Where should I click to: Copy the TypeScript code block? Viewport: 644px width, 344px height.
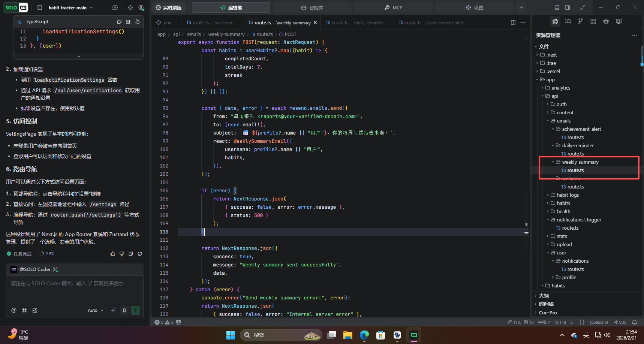point(119,22)
